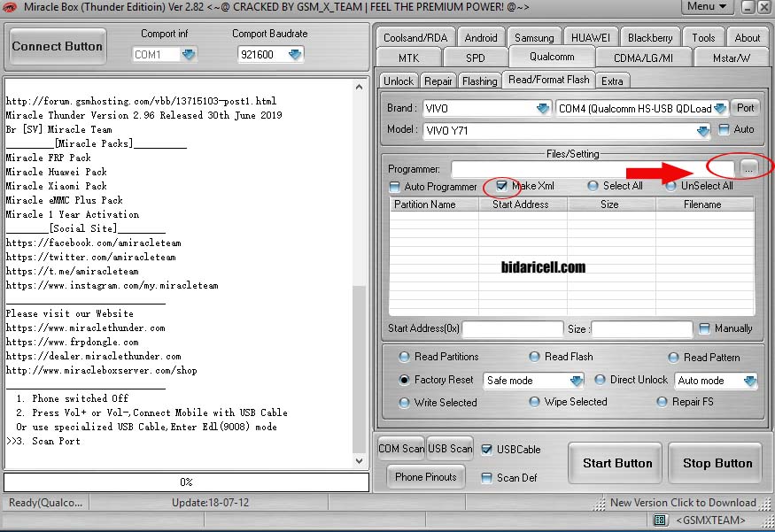Uncheck the Make Xml checkbox
This screenshot has height=532, width=775.
[x=501, y=186]
